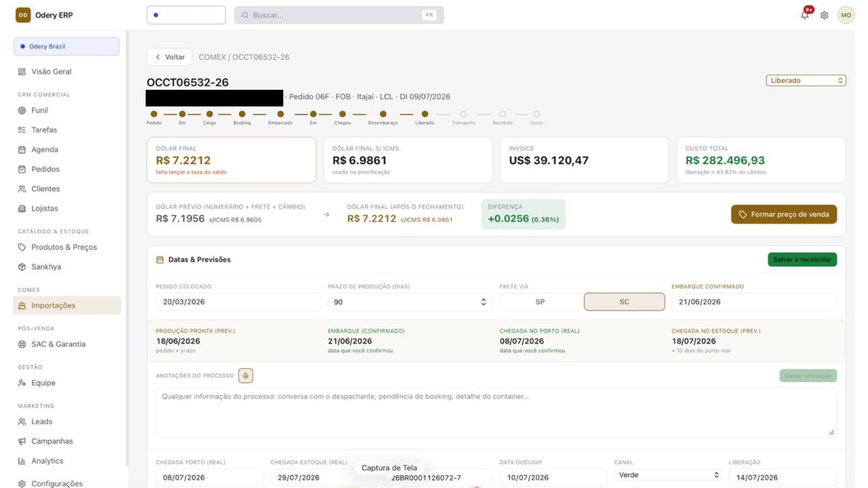Click the Pedidos icon in sidebar

tap(22, 169)
